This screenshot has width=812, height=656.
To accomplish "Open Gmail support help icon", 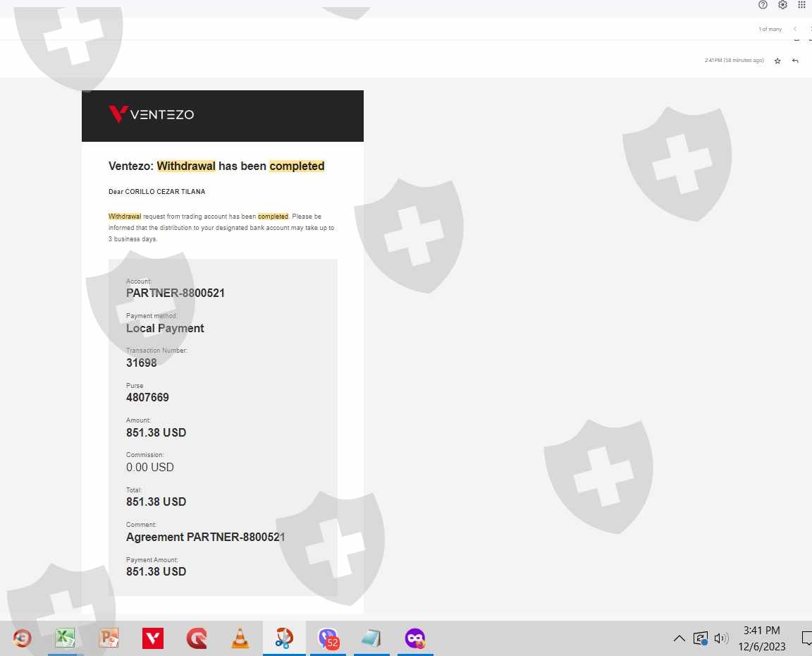I will click(762, 5).
